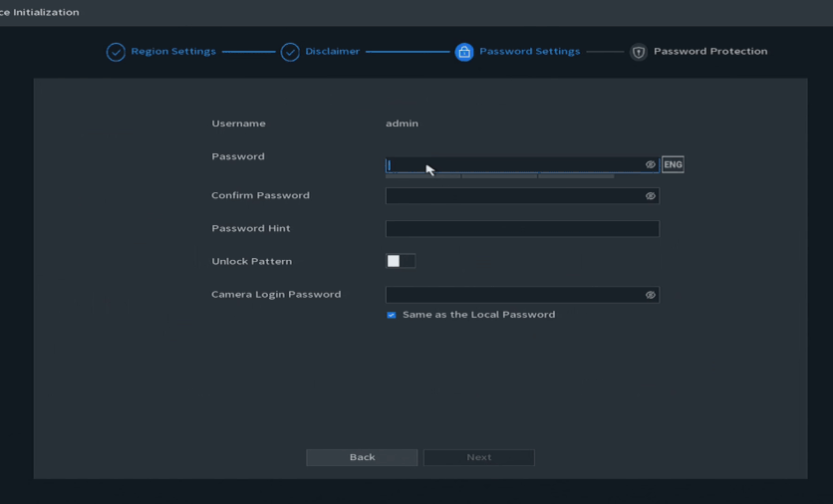Open the Disclaimer step label
This screenshot has width=833, height=504.
point(333,52)
